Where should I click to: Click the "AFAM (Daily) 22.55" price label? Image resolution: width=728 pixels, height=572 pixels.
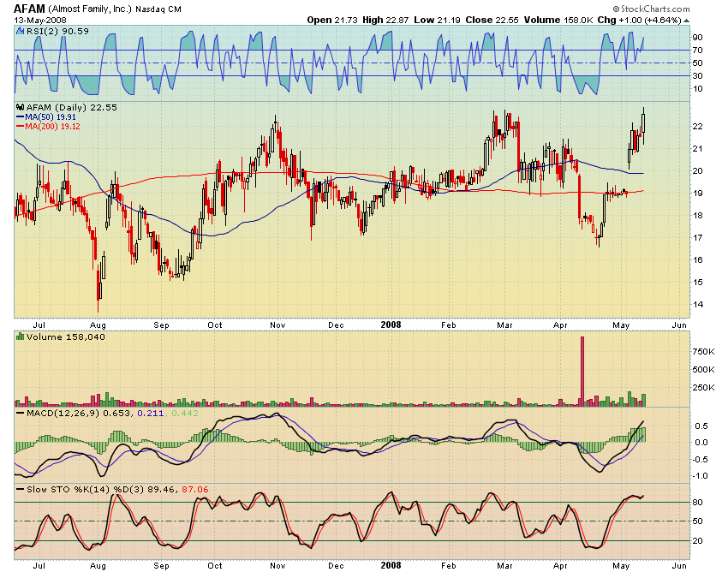(x=71, y=107)
